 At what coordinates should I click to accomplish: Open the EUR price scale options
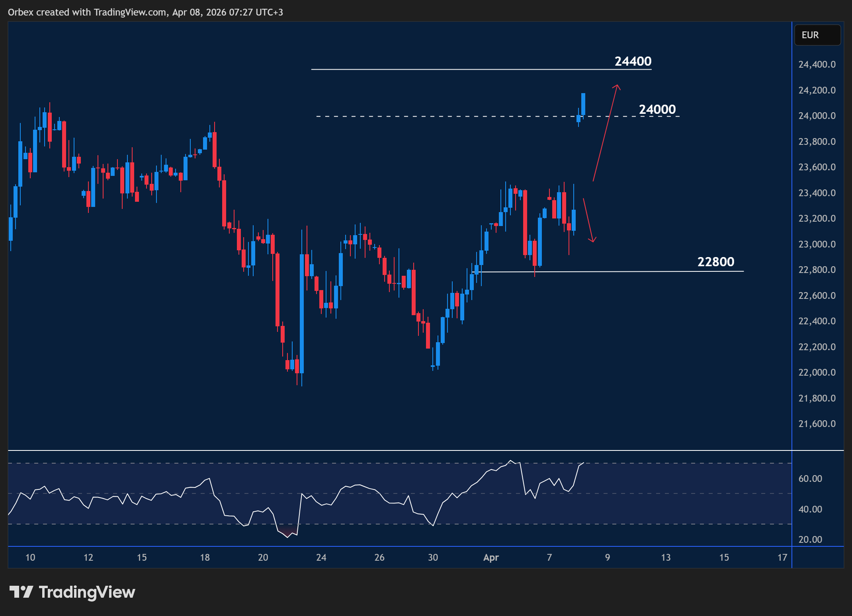click(817, 239)
